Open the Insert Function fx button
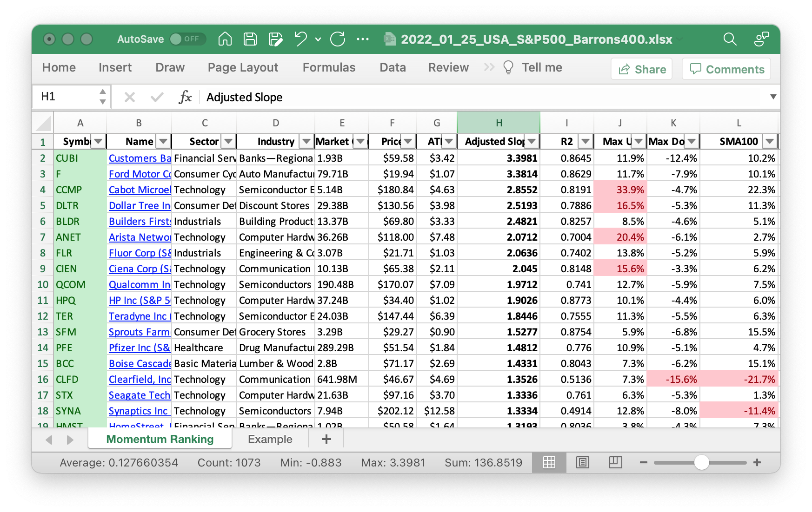Screen dimensions: 812x512 185,97
